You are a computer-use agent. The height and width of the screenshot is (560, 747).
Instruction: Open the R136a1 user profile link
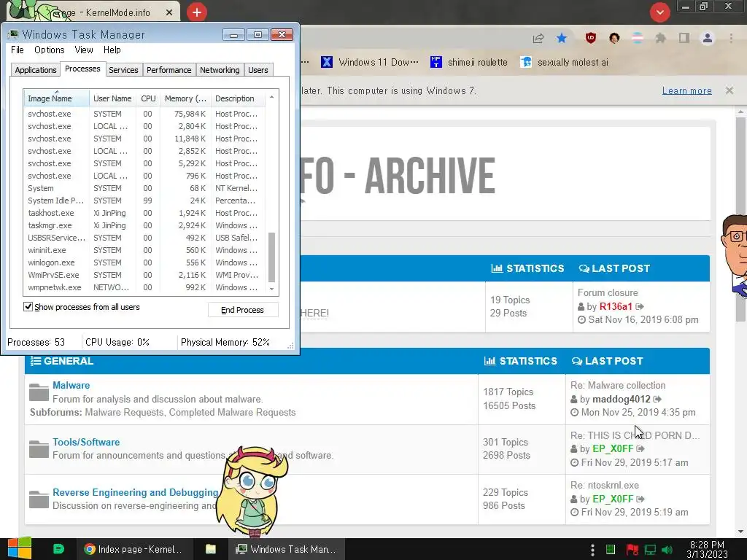616,306
